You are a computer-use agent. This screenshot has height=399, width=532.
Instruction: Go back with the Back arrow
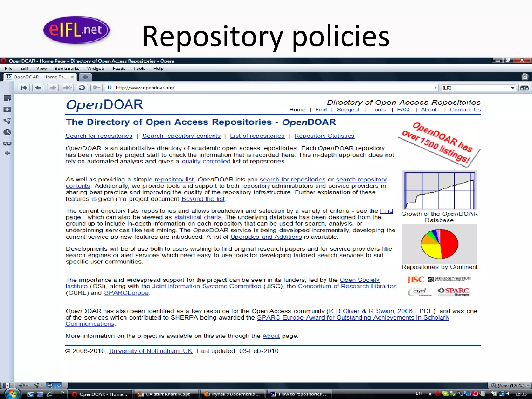(38, 88)
